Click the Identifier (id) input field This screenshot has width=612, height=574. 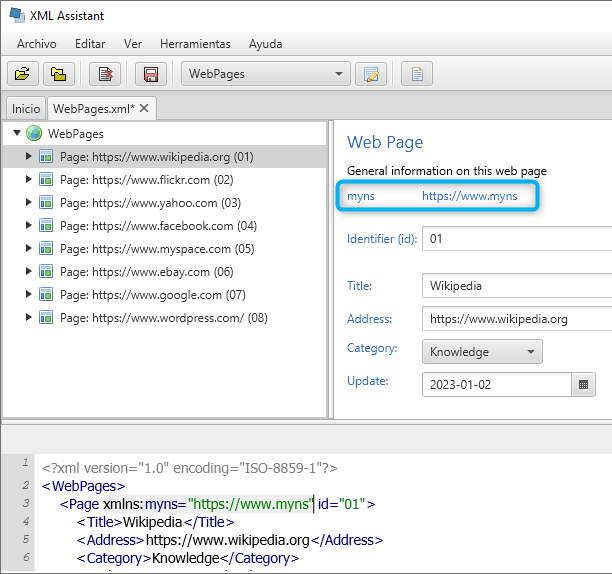tap(516, 239)
